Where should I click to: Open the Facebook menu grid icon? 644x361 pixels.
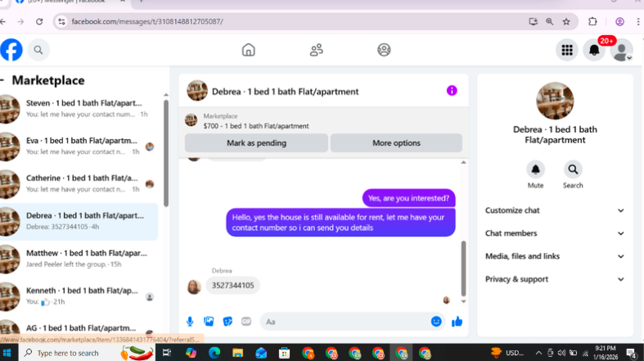[567, 50]
